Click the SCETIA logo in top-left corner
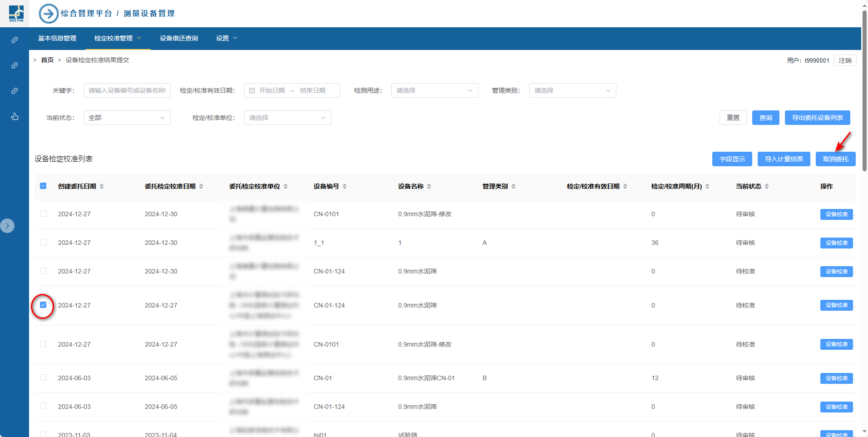 [x=16, y=14]
